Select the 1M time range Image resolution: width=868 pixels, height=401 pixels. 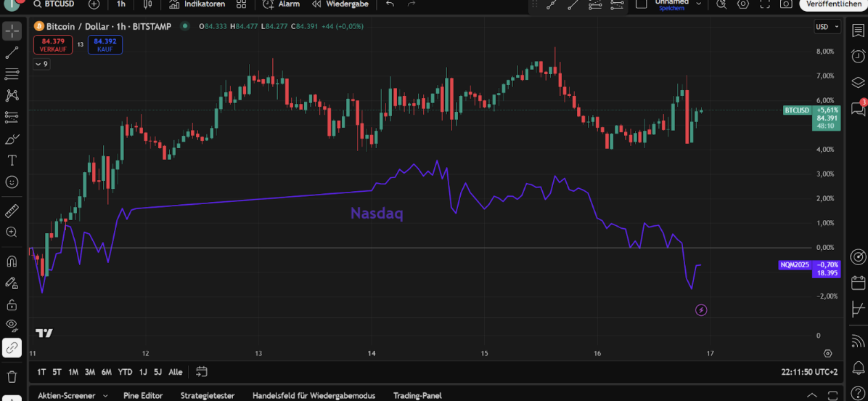tap(73, 372)
